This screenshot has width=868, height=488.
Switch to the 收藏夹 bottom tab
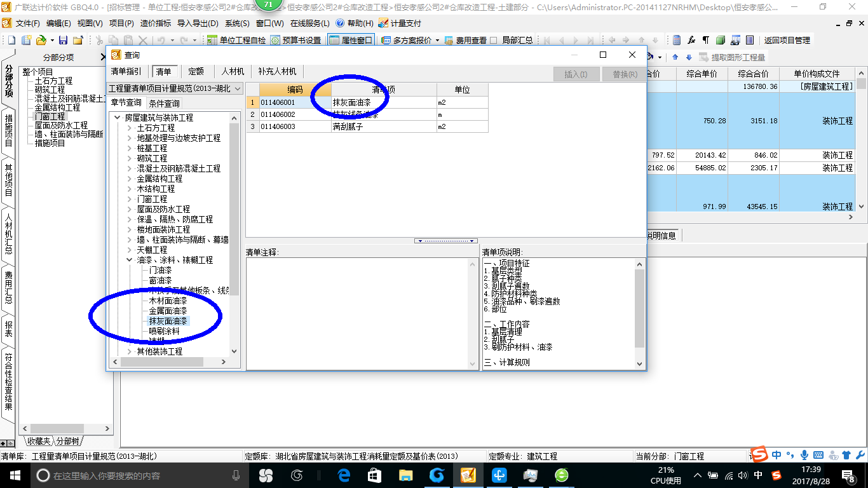point(37,441)
